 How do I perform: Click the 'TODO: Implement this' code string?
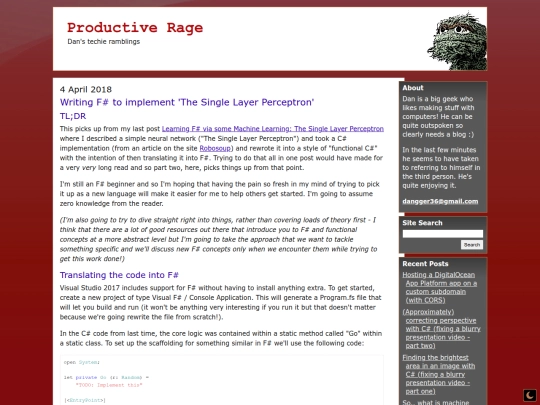pyautogui.click(x=109, y=385)
